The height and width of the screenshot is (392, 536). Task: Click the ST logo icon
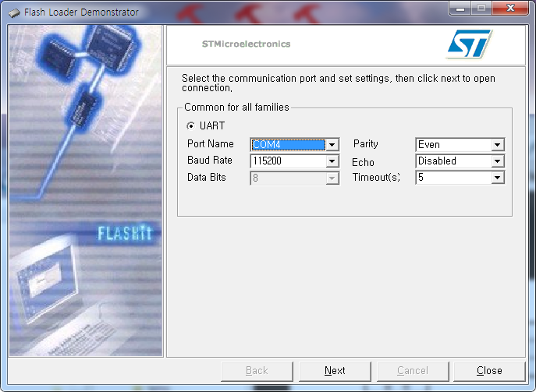(x=470, y=44)
